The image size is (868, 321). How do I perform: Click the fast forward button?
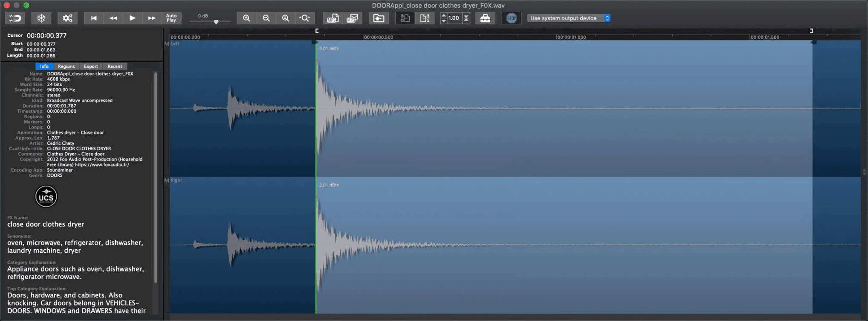click(x=152, y=18)
